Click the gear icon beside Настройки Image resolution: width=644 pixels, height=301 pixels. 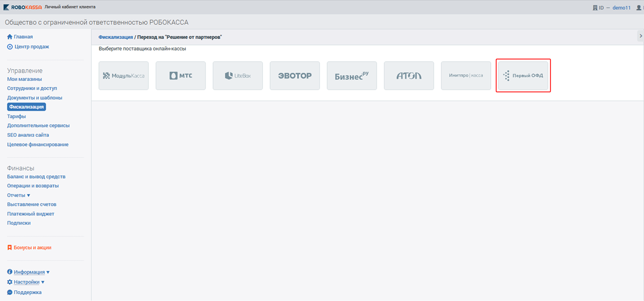click(10, 282)
